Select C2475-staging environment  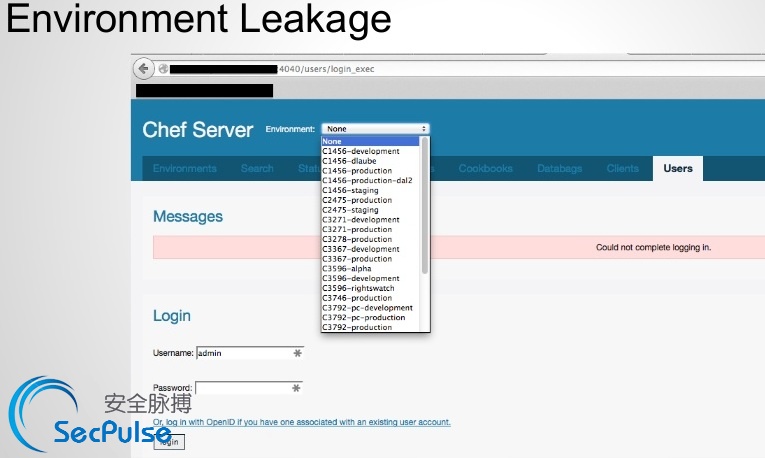(x=370, y=210)
